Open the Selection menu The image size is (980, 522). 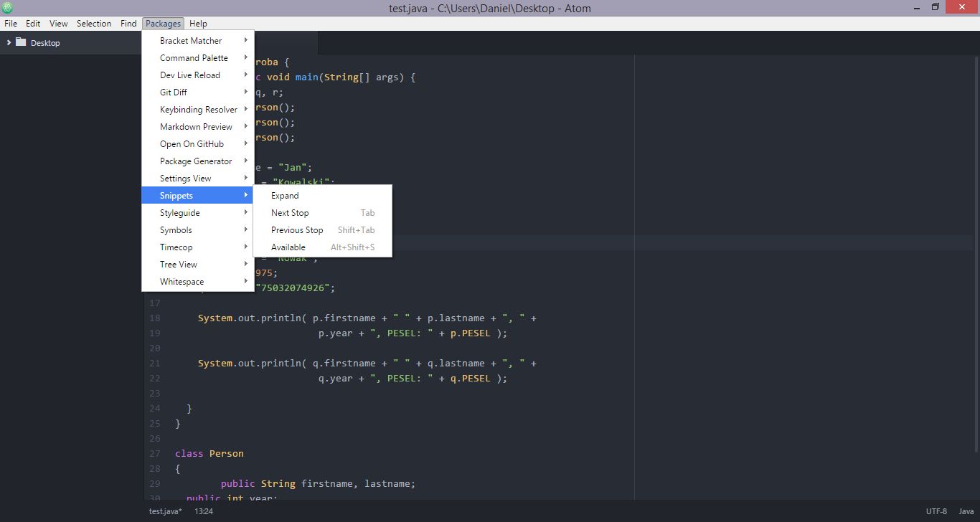point(94,24)
